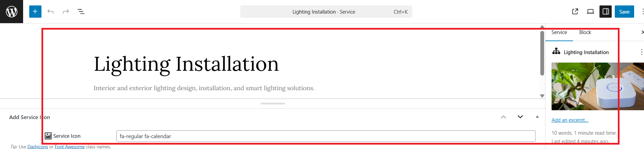Move Add Service Icon panel down
This screenshot has height=149, width=644.
[x=520, y=117]
